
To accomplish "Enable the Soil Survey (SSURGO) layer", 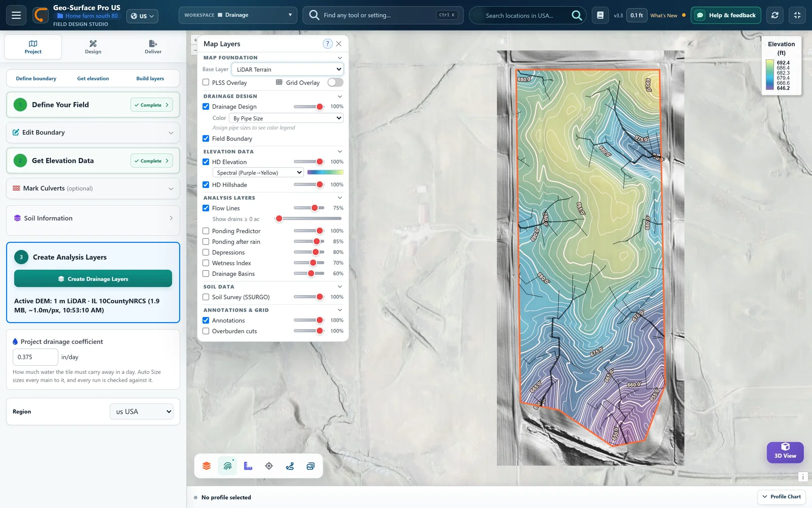I will (x=206, y=297).
